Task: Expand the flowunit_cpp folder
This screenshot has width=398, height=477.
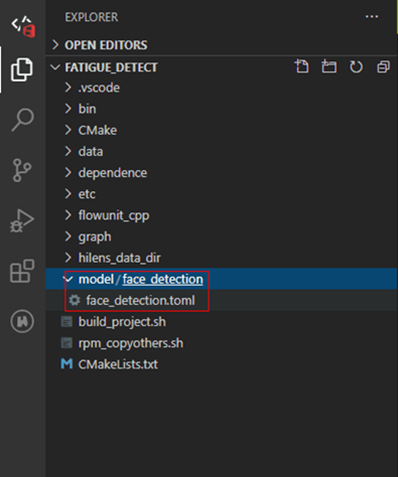Action: 68,215
